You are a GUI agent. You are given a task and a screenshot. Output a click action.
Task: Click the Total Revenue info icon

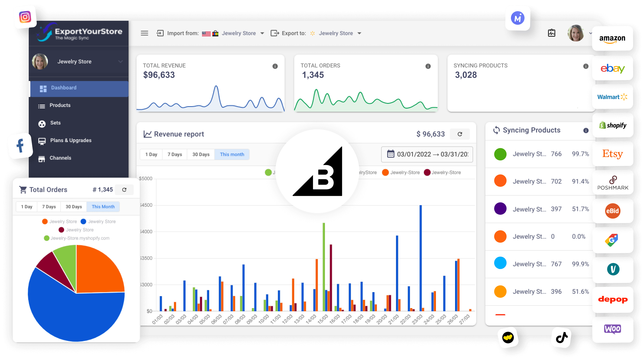(x=275, y=66)
